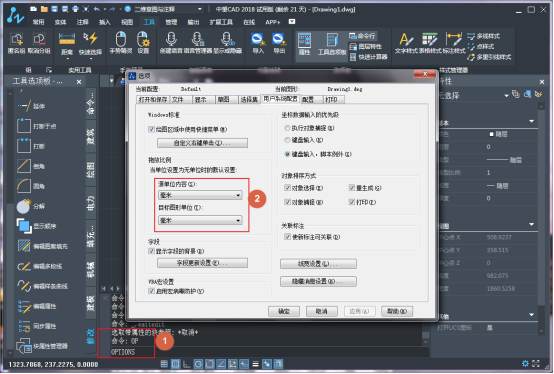
Task: Open the target drawing units (目标图形单位) dropdown
Action: point(200,221)
